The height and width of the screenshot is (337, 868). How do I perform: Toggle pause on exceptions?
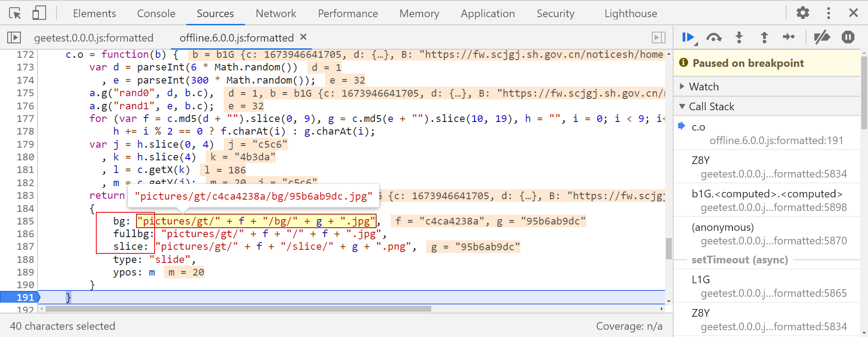tap(848, 37)
